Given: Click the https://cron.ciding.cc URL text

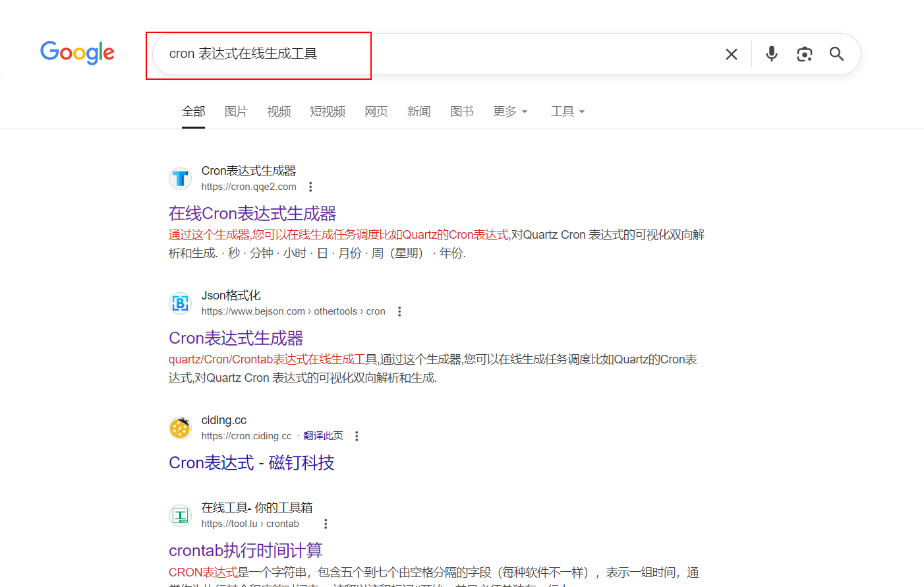Looking at the screenshot, I should (x=246, y=436).
